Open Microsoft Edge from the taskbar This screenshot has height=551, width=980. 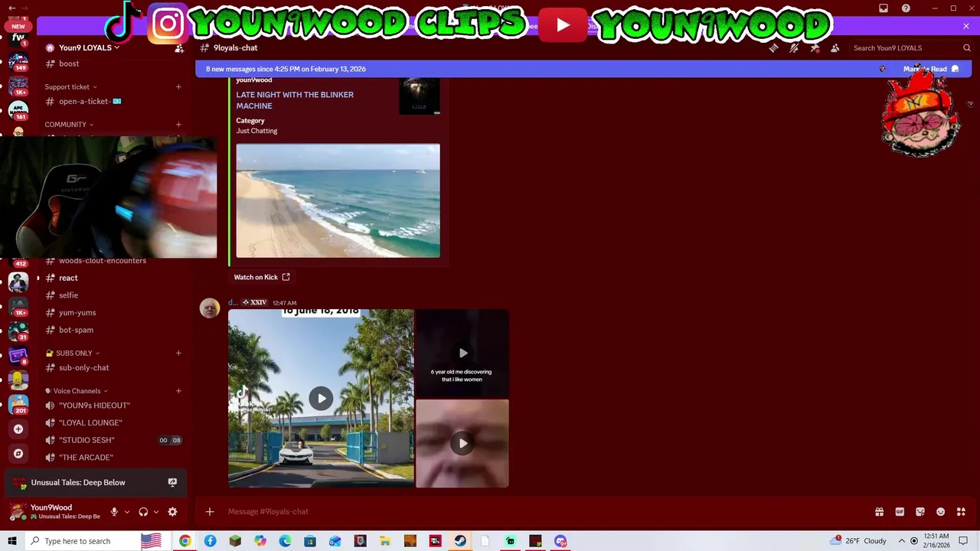(285, 541)
